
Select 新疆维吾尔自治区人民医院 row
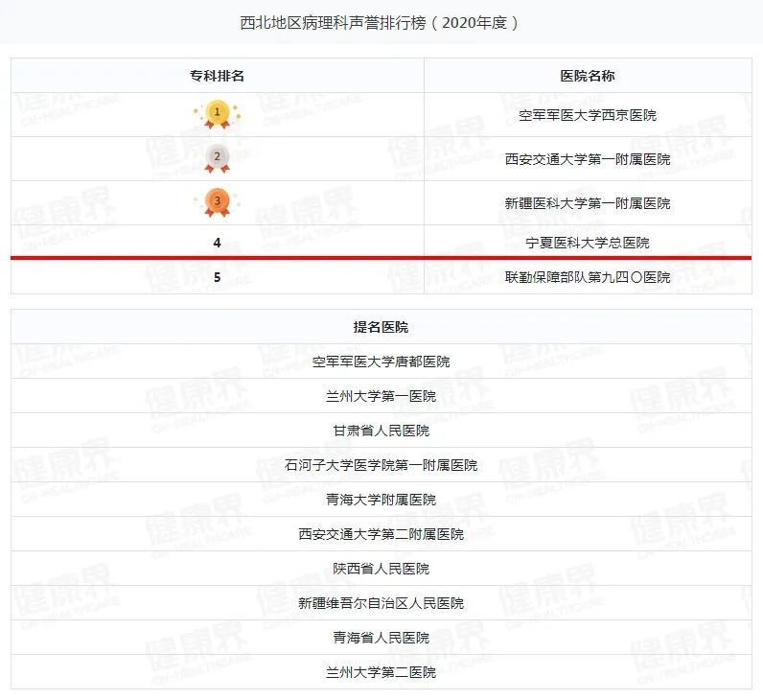coord(381,603)
